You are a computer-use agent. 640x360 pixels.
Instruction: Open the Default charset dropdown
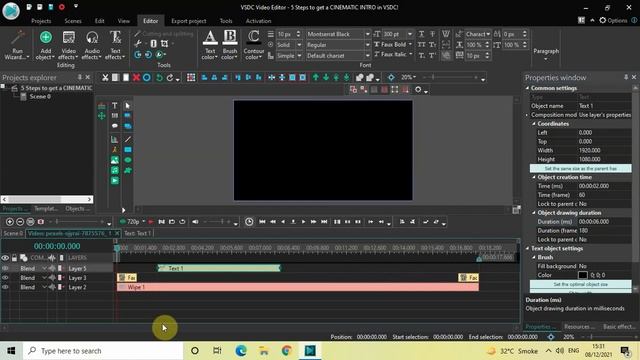point(367,56)
